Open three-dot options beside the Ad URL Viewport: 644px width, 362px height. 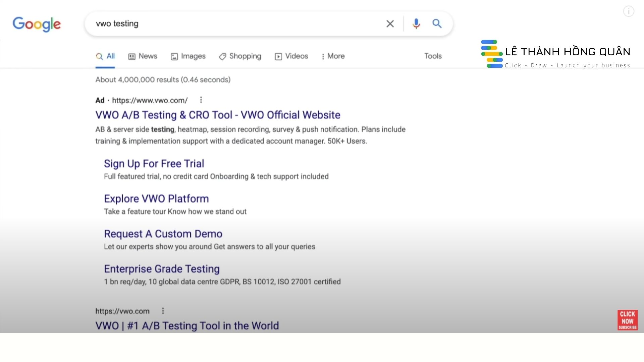201,100
